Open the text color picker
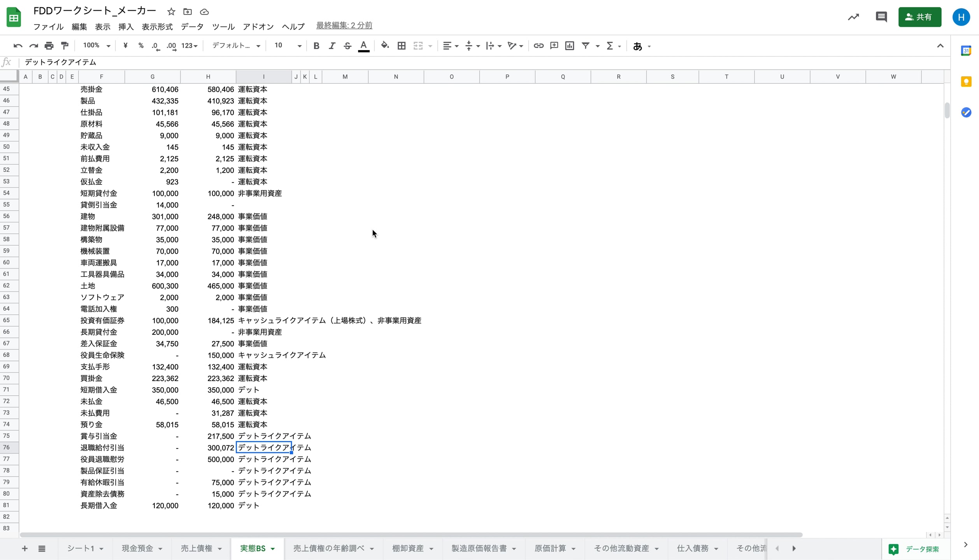979x560 pixels. (x=363, y=45)
